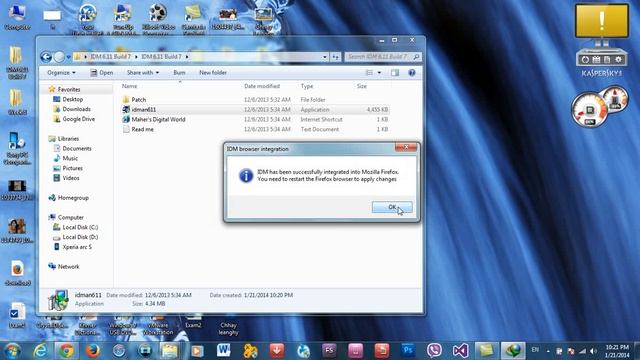640x360 pixels.
Task: Open Local Disk (D:)
Action: [x=80, y=237]
